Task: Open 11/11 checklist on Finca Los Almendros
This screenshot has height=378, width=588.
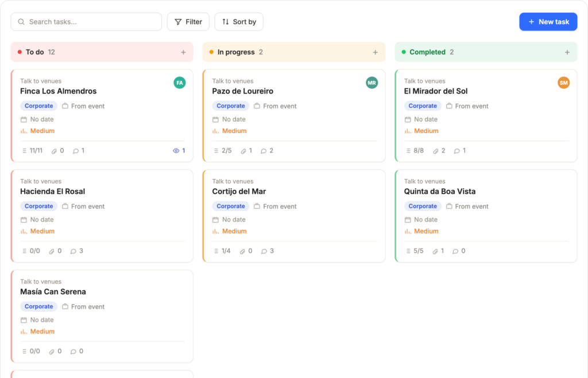Action: 32,151
